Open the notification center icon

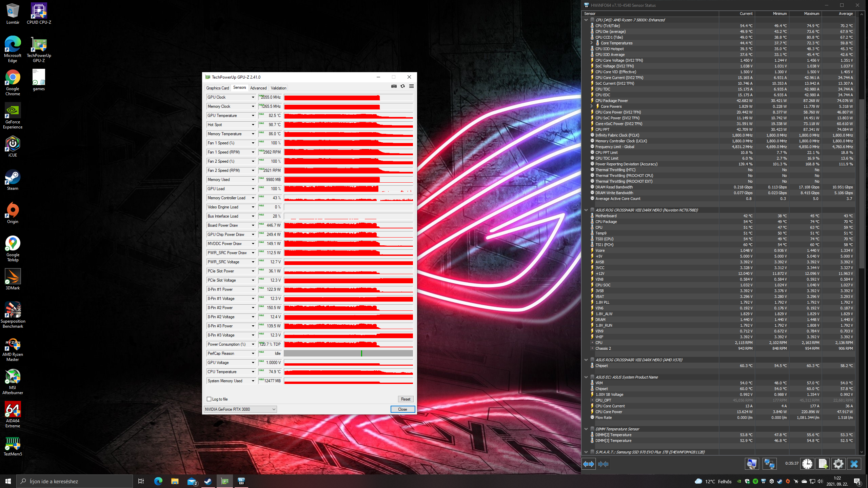click(857, 481)
